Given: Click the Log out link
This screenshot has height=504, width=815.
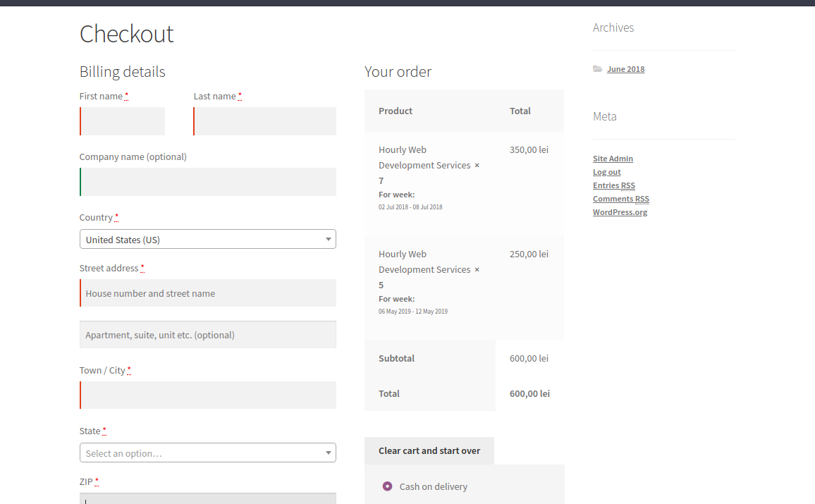Looking at the screenshot, I should point(606,172).
